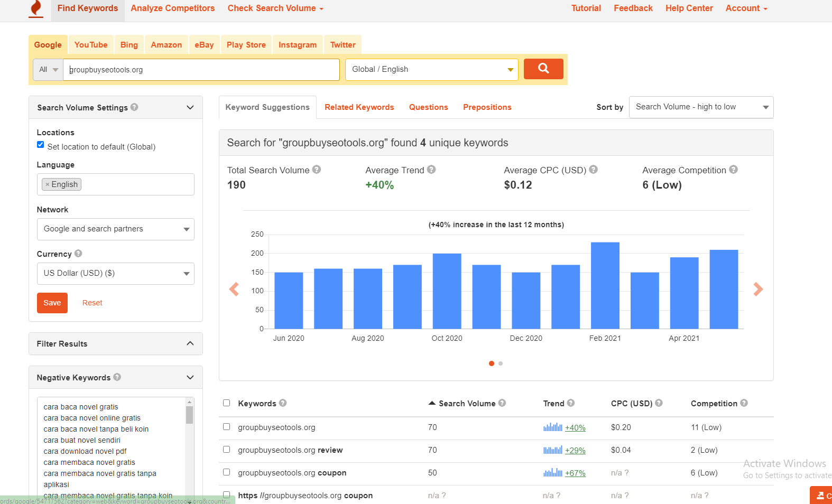Click the Keyword Tool flame logo
The width and height of the screenshot is (832, 504).
(36, 9)
